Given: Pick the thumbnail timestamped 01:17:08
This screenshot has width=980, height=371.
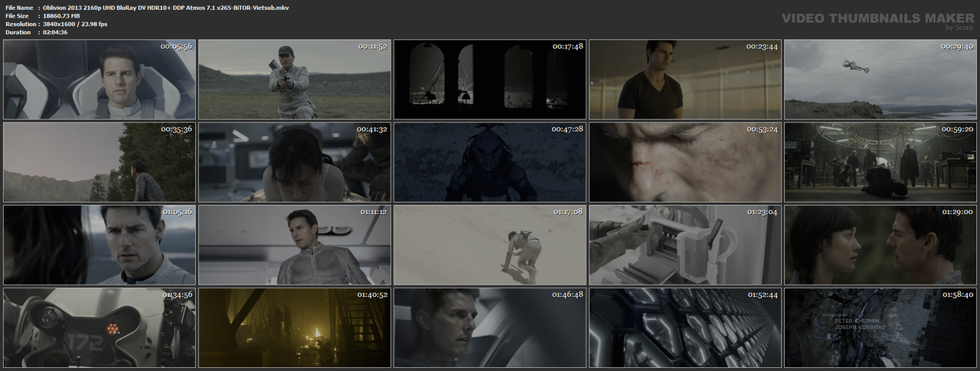Looking at the screenshot, I should tap(490, 245).
